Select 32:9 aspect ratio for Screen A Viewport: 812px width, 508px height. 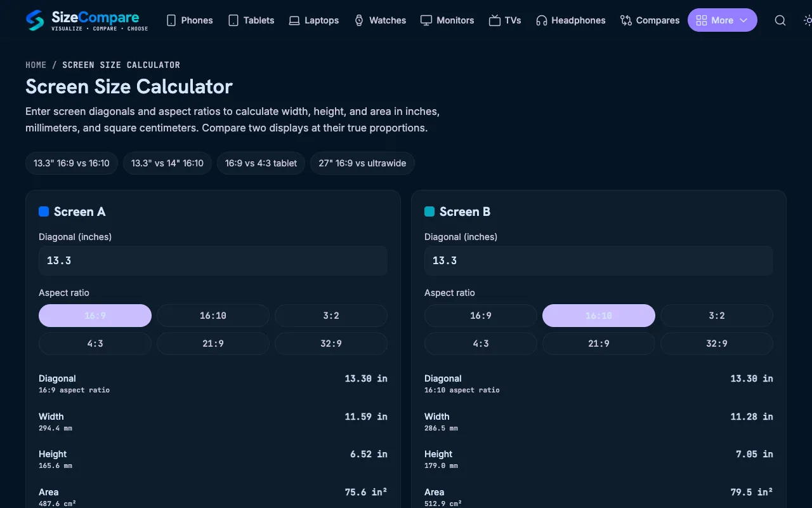tap(331, 344)
